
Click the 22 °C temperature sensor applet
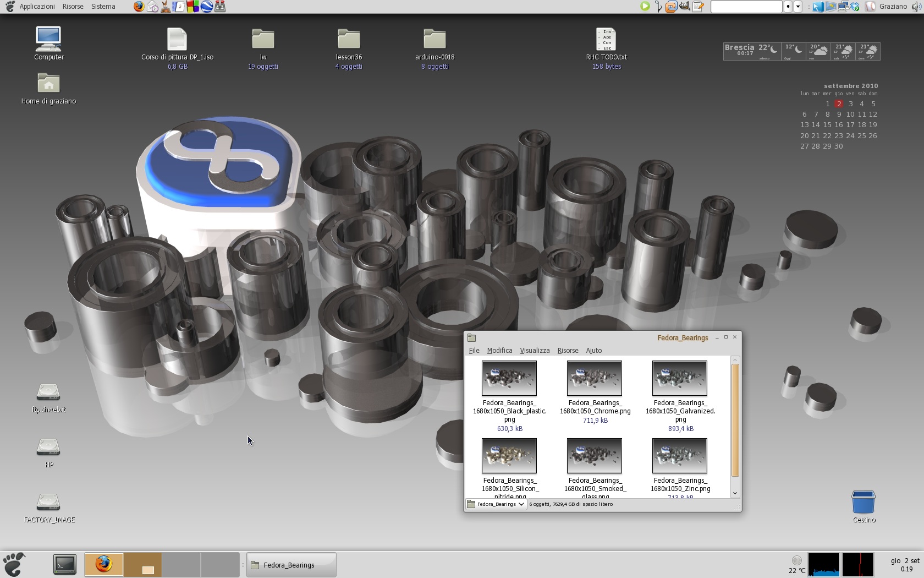[x=796, y=565]
